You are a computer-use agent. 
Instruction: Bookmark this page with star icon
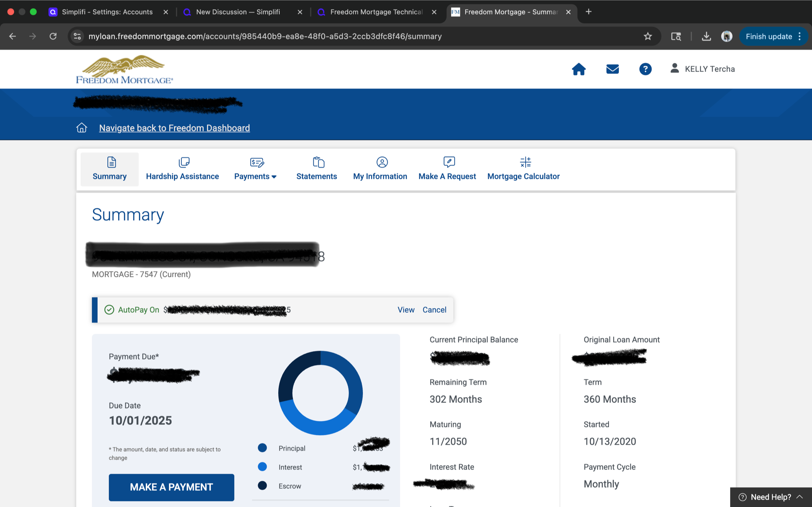tap(647, 36)
